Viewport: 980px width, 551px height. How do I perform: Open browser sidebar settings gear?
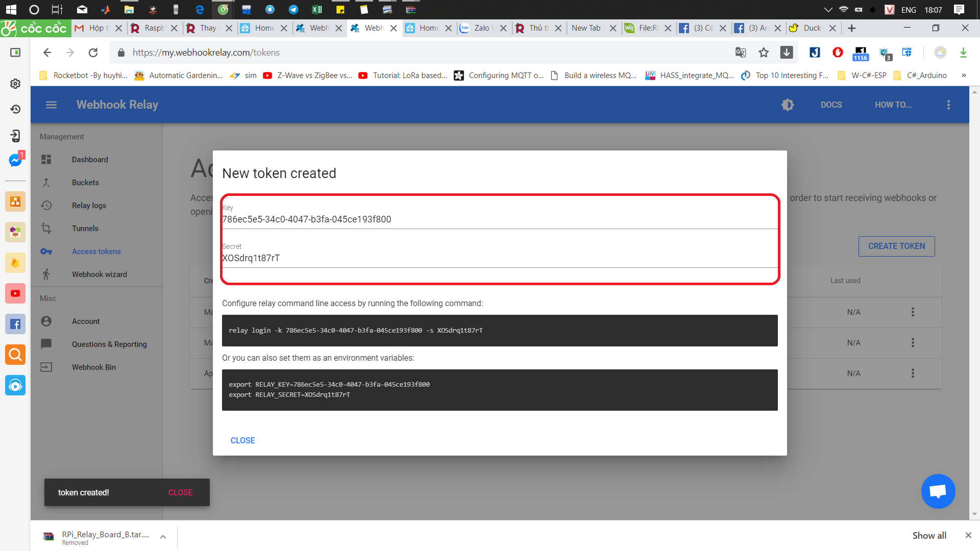point(15,84)
